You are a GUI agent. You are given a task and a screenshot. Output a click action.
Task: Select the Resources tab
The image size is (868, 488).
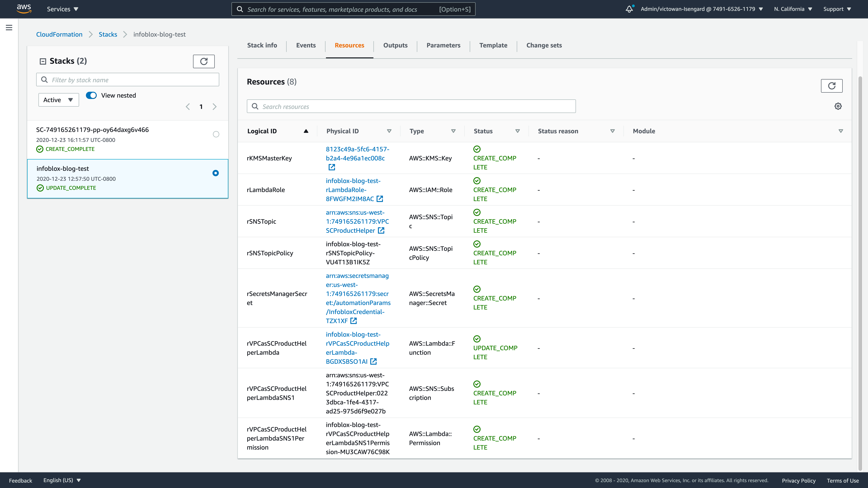349,45
